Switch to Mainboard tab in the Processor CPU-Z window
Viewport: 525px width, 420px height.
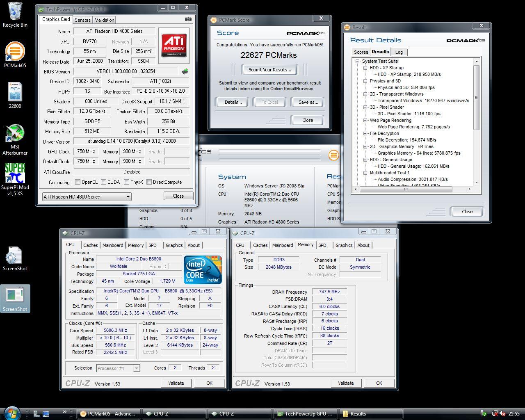point(113,245)
